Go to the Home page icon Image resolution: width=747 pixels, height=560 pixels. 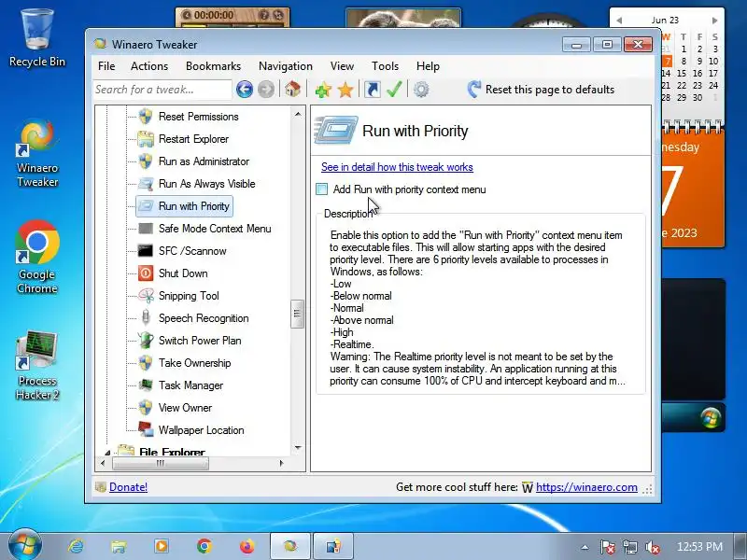(x=292, y=89)
